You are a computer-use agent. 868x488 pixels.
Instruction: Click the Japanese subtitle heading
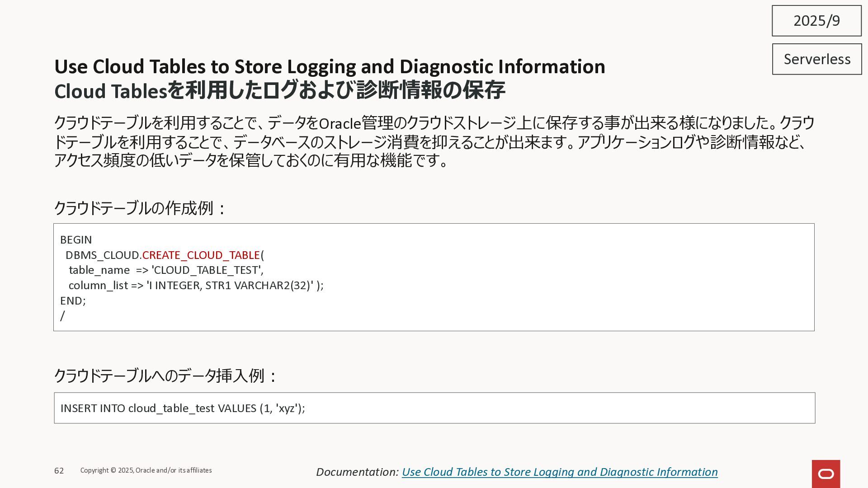[279, 90]
